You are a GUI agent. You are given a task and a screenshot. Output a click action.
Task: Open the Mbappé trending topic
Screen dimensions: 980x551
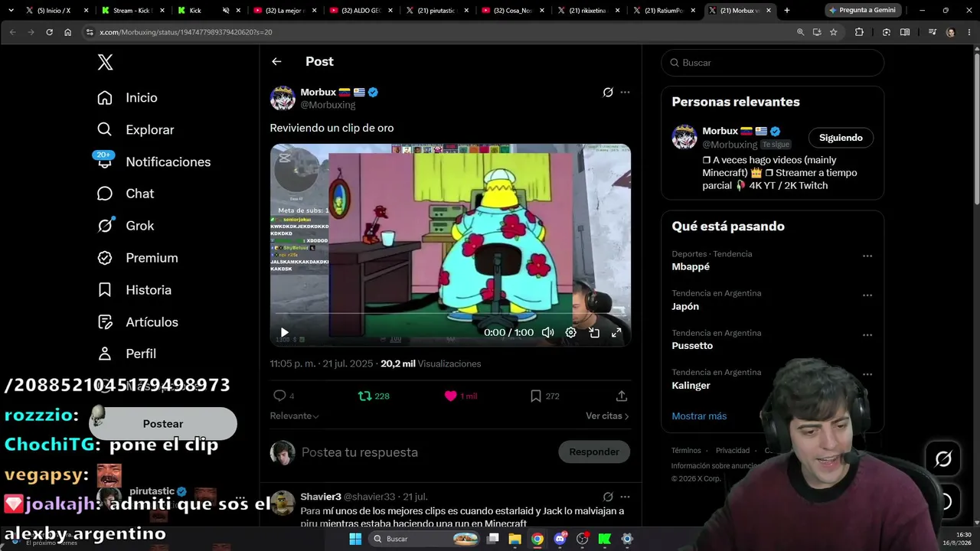(x=691, y=267)
